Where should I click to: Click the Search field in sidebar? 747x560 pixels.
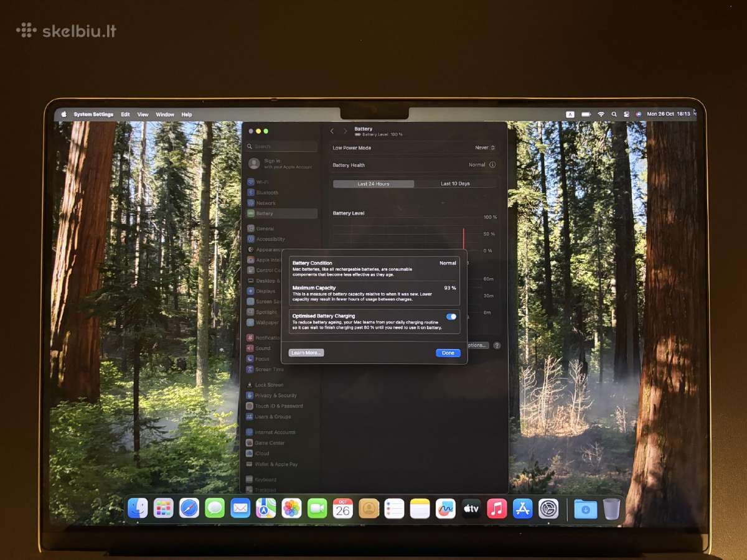click(281, 147)
